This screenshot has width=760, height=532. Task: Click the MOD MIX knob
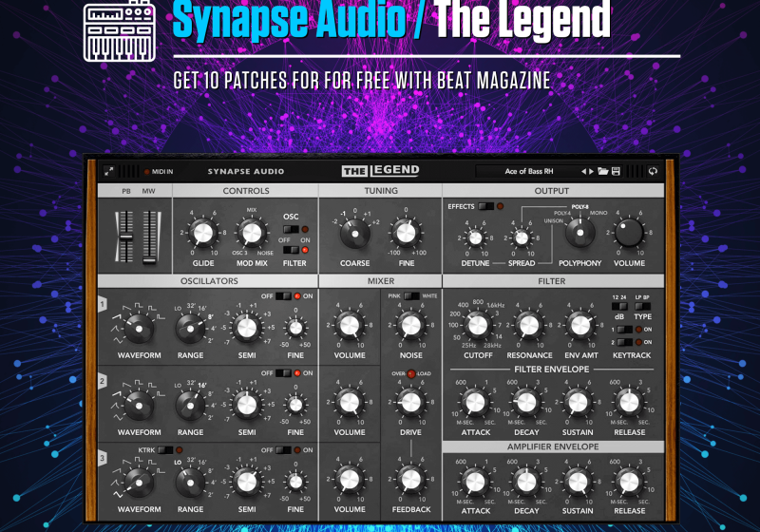coord(252,233)
